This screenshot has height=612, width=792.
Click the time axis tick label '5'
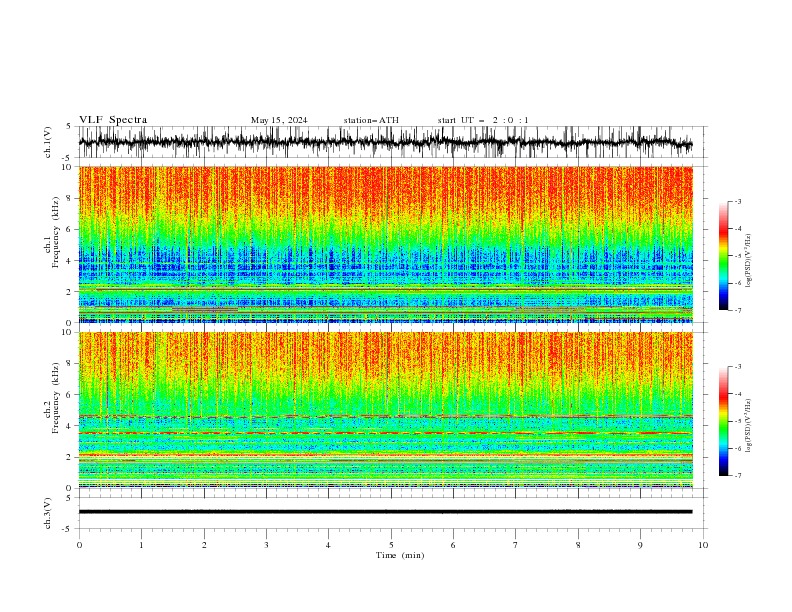[391, 545]
